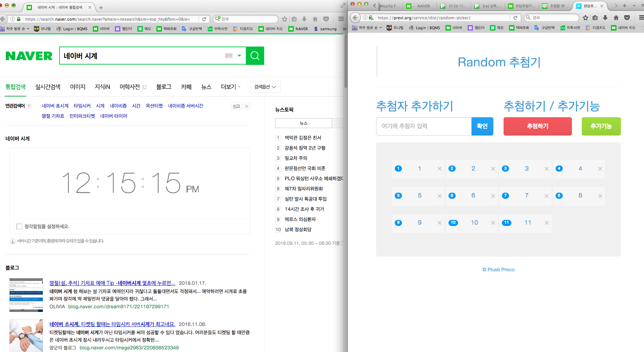This screenshot has height=352, width=644.
Task: Open 자주 방문 순 bookmarks dropdown in right window
Action: [368, 28]
